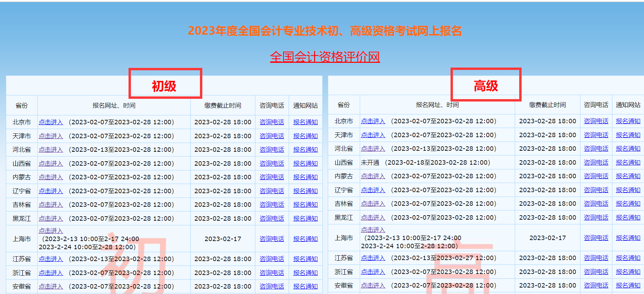Click the 省份 header in 初级 table
The height and width of the screenshot is (294, 644).
click(x=22, y=106)
